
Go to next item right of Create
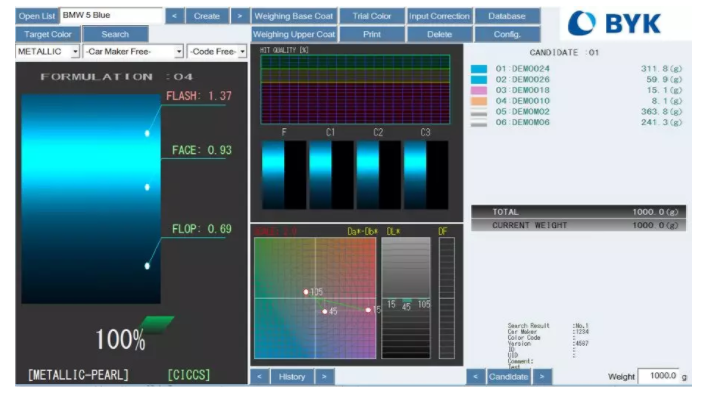pos(240,16)
